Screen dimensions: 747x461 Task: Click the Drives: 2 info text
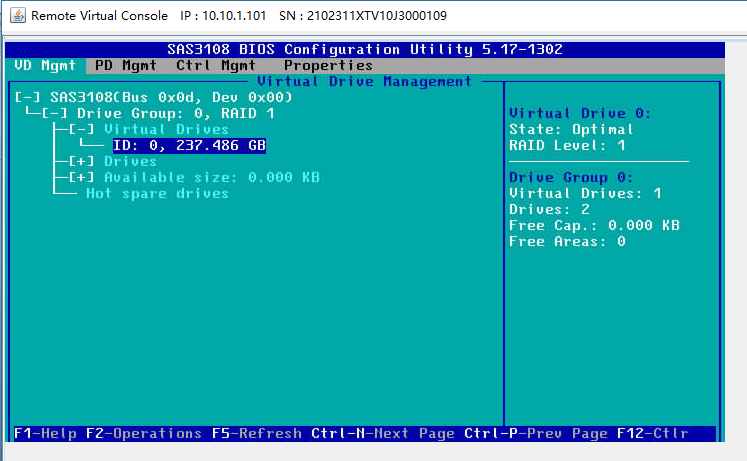click(x=549, y=210)
